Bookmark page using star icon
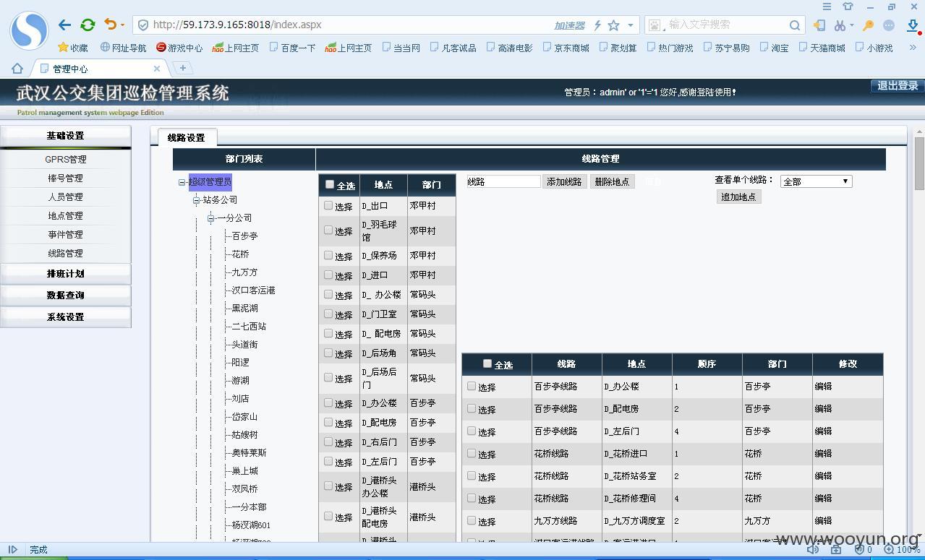The image size is (925, 560). coord(613,25)
